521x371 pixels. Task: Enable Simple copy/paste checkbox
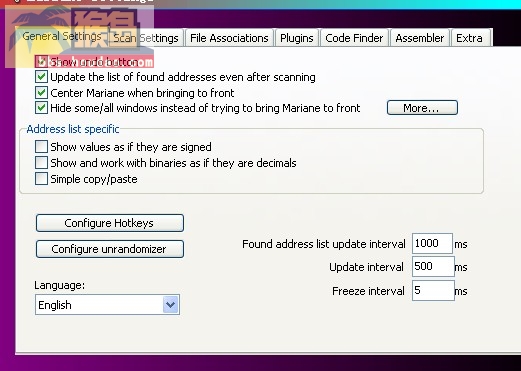tap(41, 179)
